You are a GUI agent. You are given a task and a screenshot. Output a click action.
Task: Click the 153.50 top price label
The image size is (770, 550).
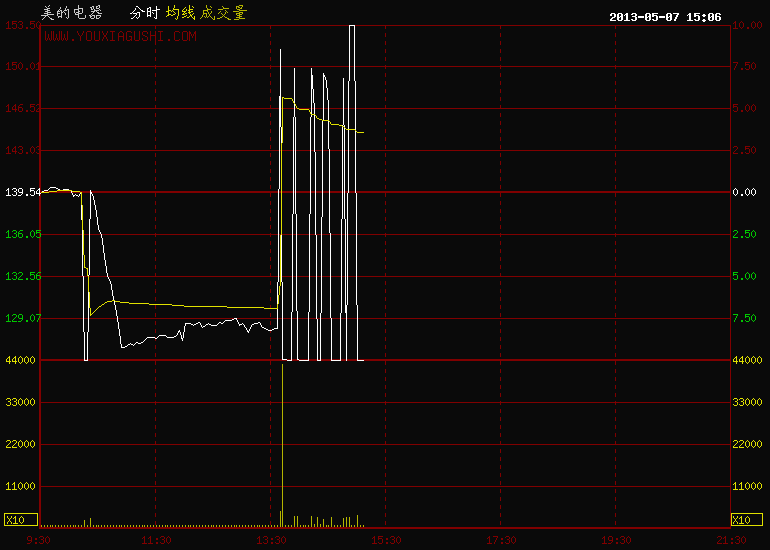click(23, 26)
